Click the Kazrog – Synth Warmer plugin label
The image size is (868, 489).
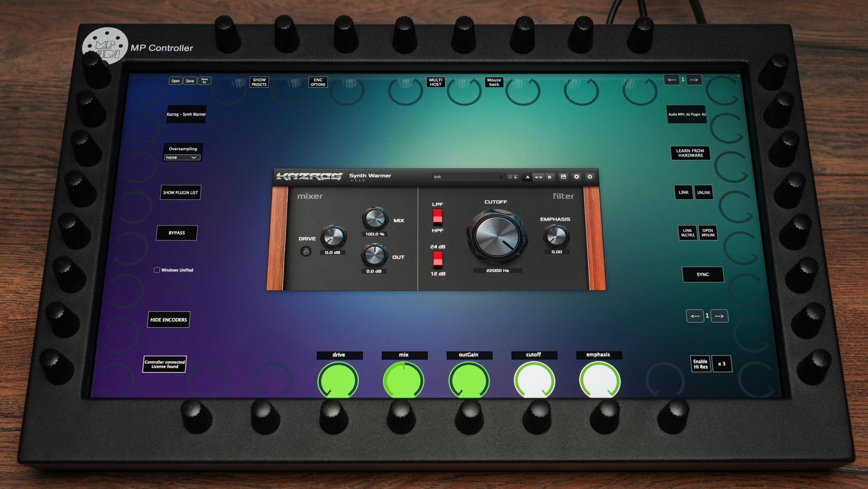click(186, 114)
